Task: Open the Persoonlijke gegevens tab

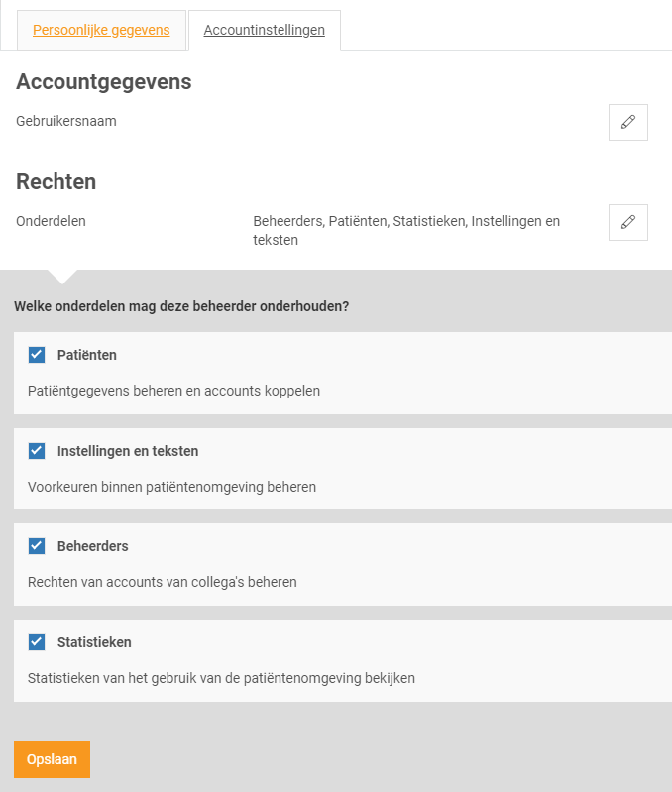Action: [x=101, y=30]
